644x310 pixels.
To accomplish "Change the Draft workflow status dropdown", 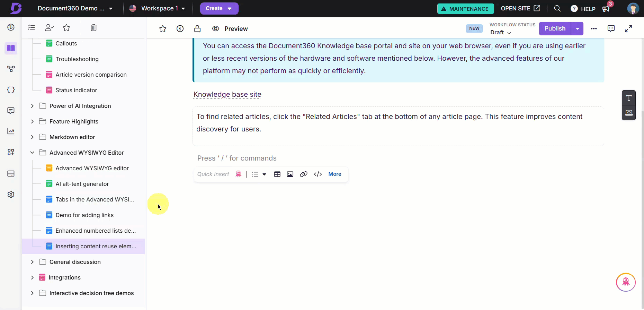I will (501, 32).
